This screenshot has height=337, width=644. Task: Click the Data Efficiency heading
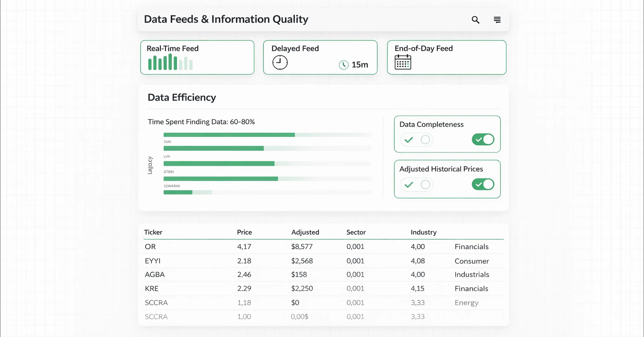182,97
